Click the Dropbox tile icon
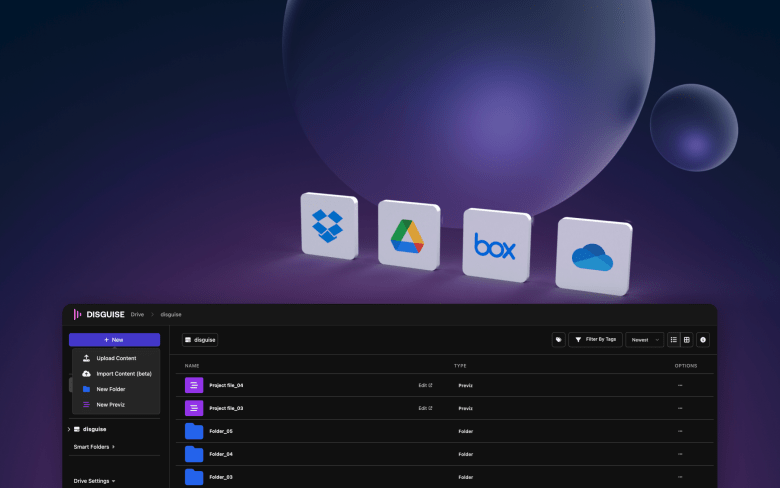The image size is (780, 488). point(328,227)
